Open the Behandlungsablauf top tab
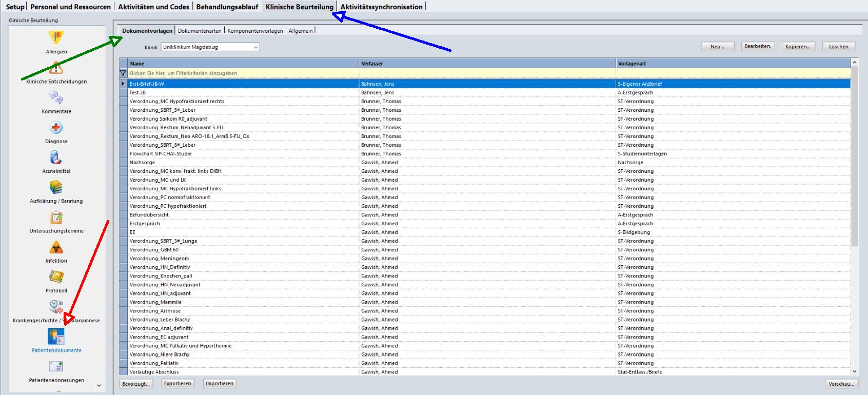This screenshot has height=395, width=868. click(227, 7)
